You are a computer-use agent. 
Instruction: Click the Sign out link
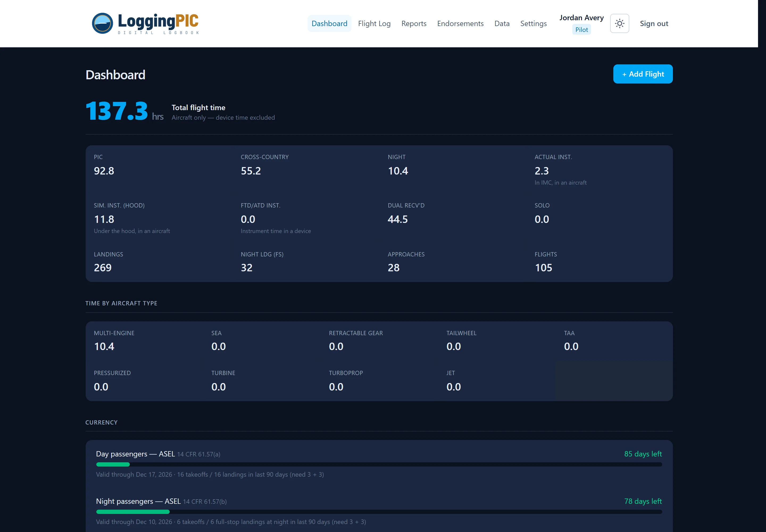pyautogui.click(x=654, y=23)
